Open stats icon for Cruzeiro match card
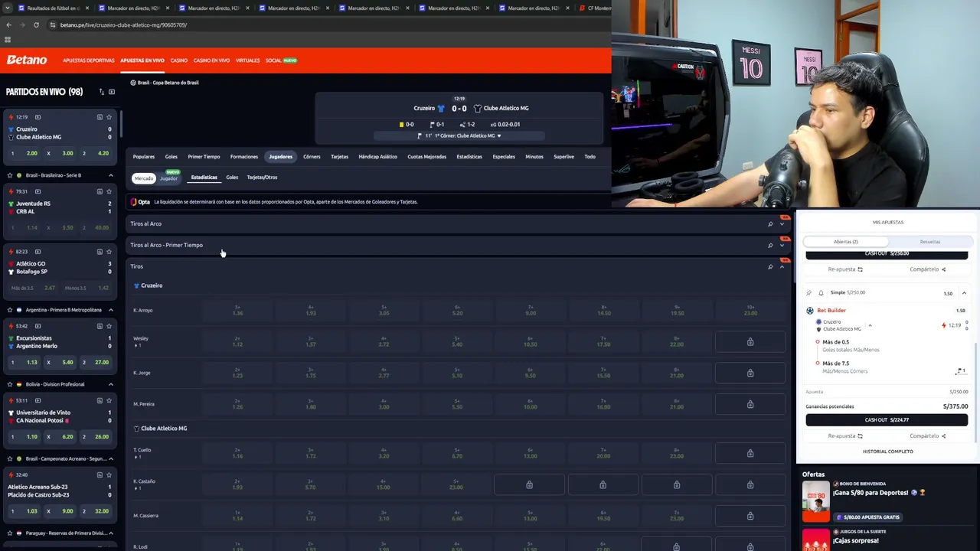Viewport: 980px width, 551px height. 100,117
